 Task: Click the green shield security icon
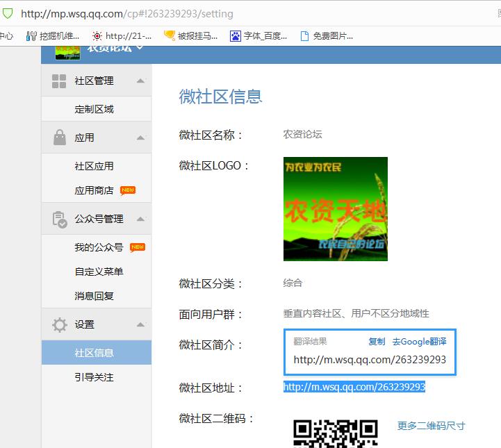8,13
